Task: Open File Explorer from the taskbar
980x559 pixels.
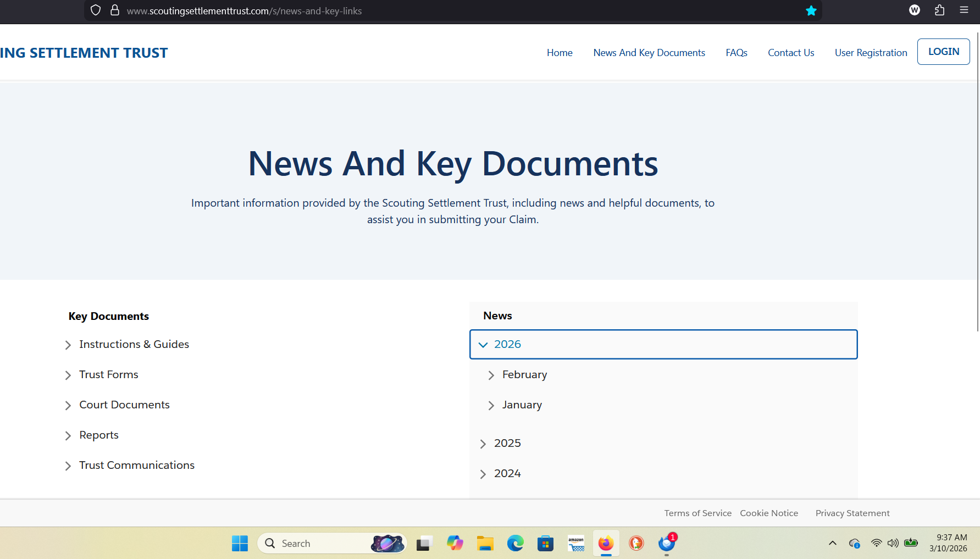Action: click(x=485, y=543)
